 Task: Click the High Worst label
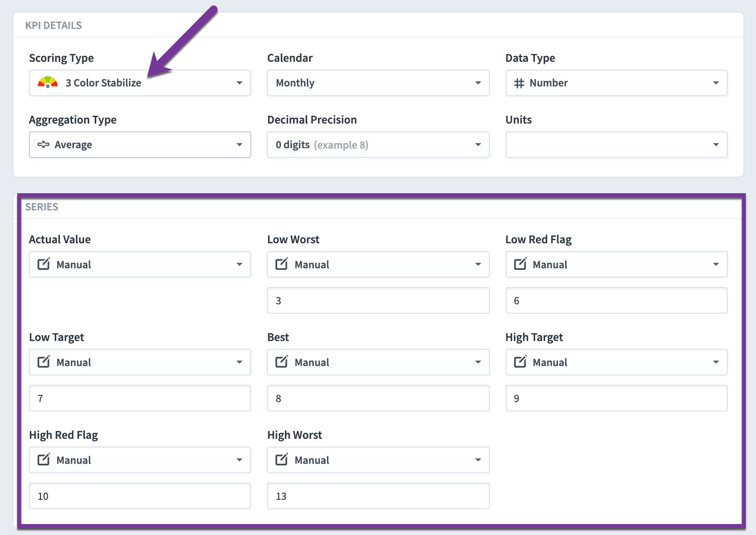pos(295,435)
